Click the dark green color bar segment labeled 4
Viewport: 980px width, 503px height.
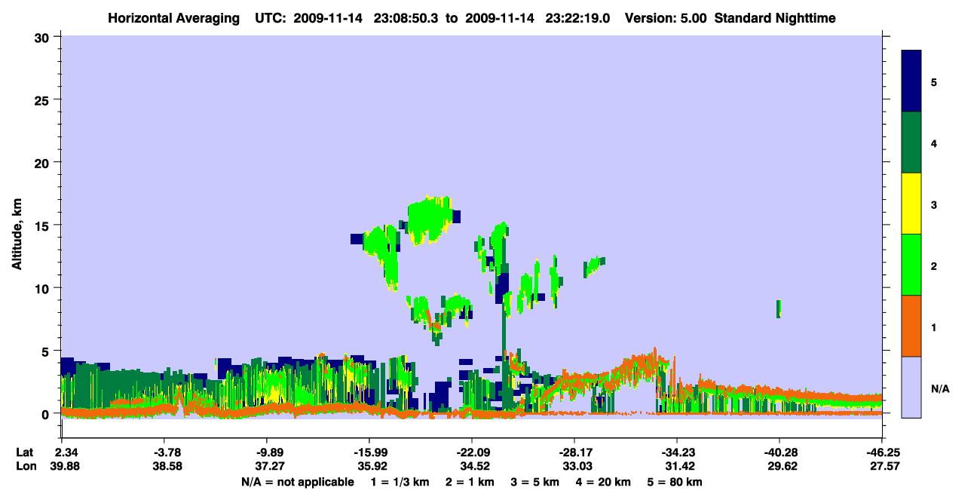[x=911, y=143]
